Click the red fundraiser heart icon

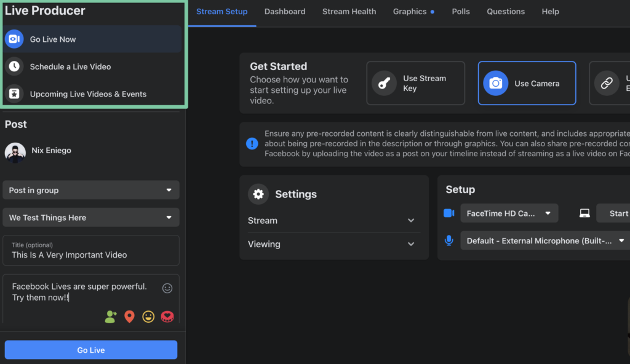167,317
